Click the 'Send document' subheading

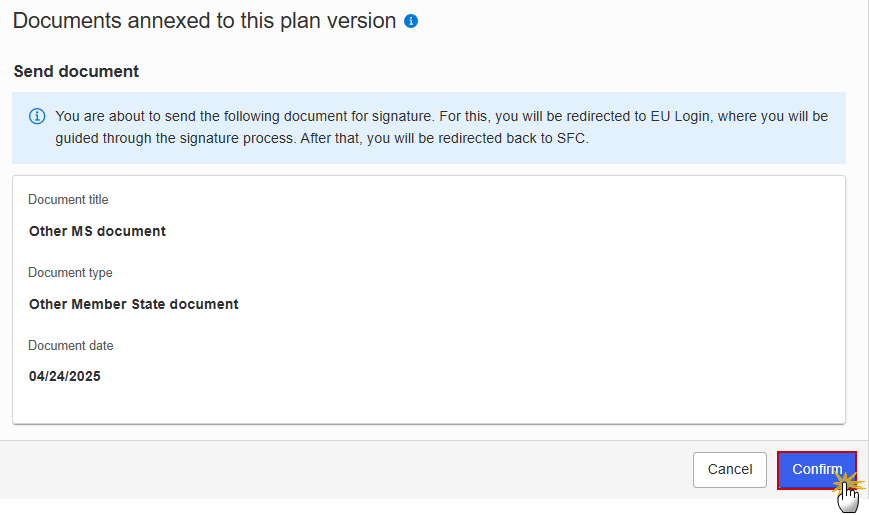76,72
